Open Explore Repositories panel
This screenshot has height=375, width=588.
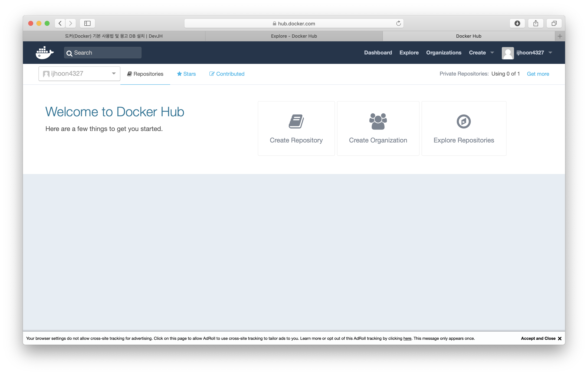pyautogui.click(x=464, y=129)
